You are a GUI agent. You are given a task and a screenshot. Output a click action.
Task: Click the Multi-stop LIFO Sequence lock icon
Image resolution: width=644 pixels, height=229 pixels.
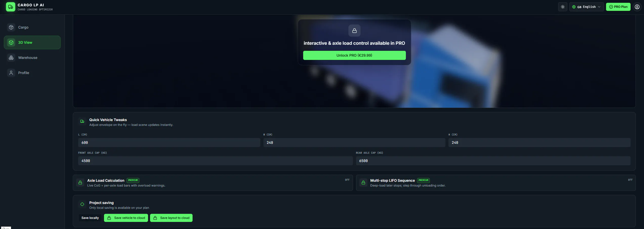click(x=363, y=182)
